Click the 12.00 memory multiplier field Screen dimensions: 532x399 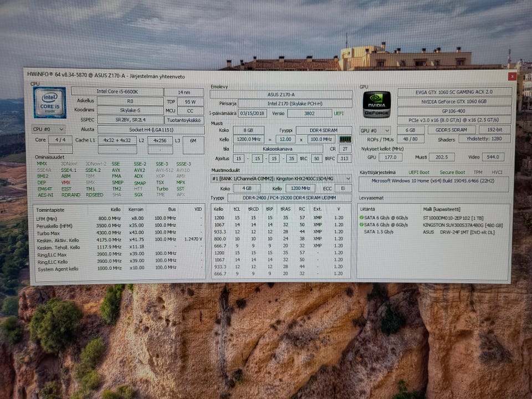click(285, 139)
